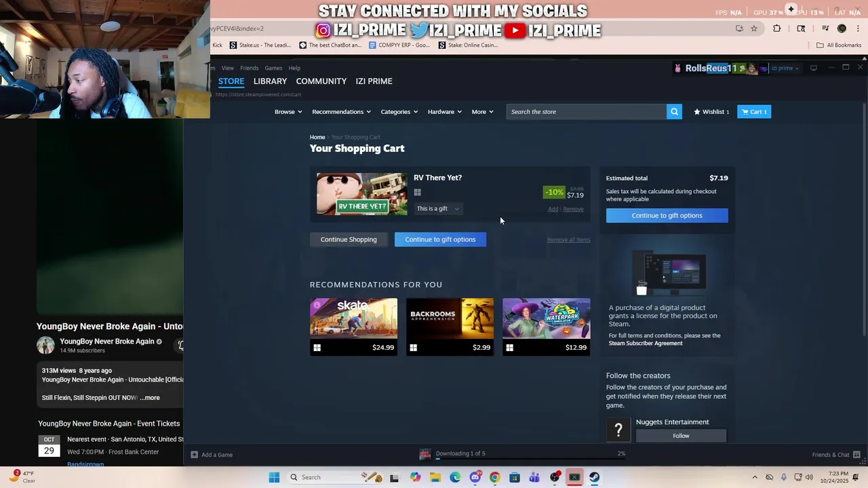Viewport: 868px width, 488px height.
Task: Open the Steam Help menu
Action: 294,68
